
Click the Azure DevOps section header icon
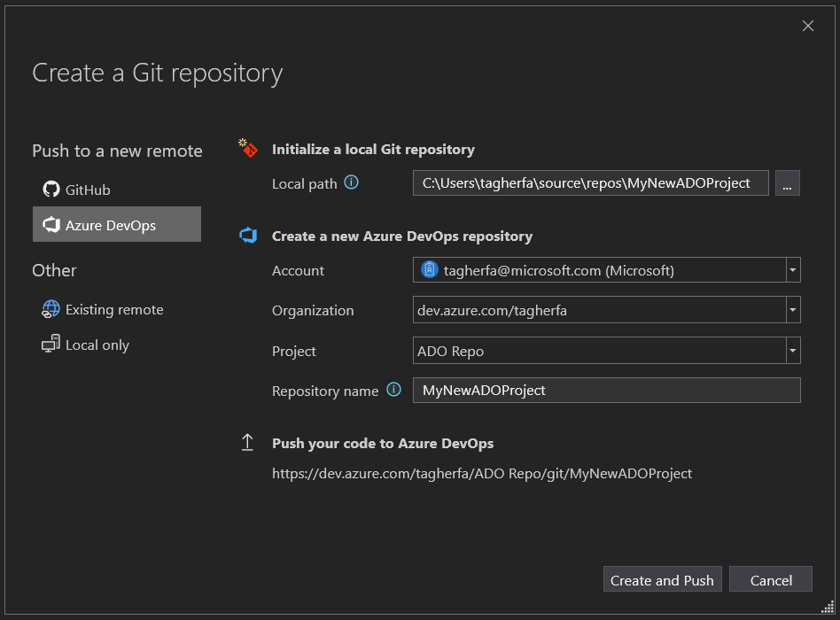[248, 236]
